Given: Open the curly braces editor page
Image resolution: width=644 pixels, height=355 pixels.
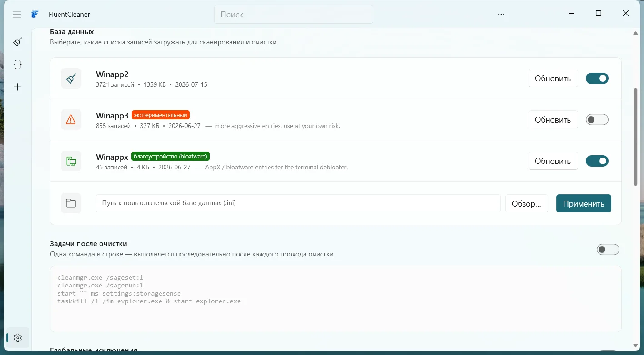Looking at the screenshot, I should tap(18, 64).
